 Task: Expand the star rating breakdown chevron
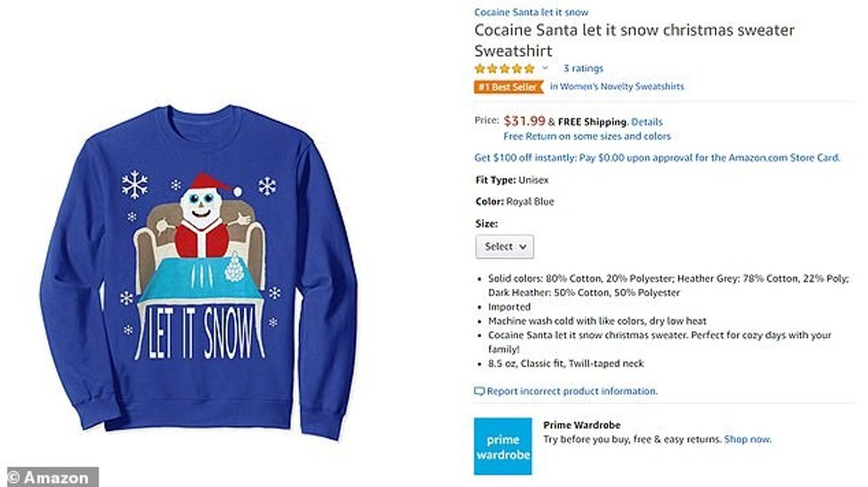[x=545, y=68]
